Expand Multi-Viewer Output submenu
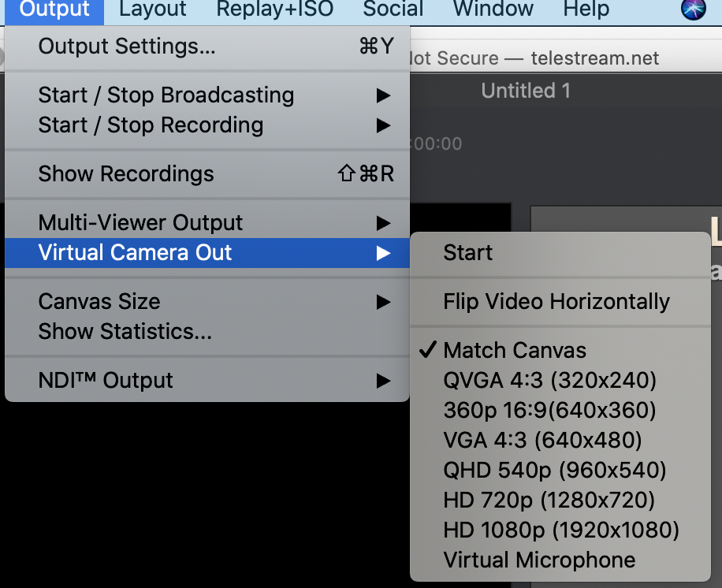 click(x=207, y=223)
